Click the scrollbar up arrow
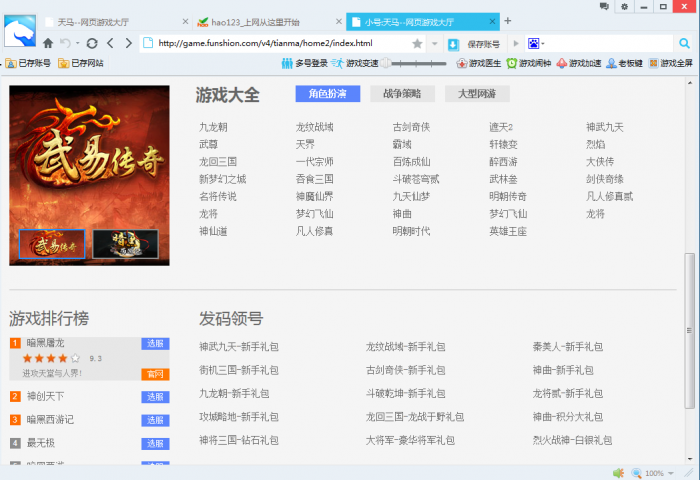 click(x=690, y=83)
